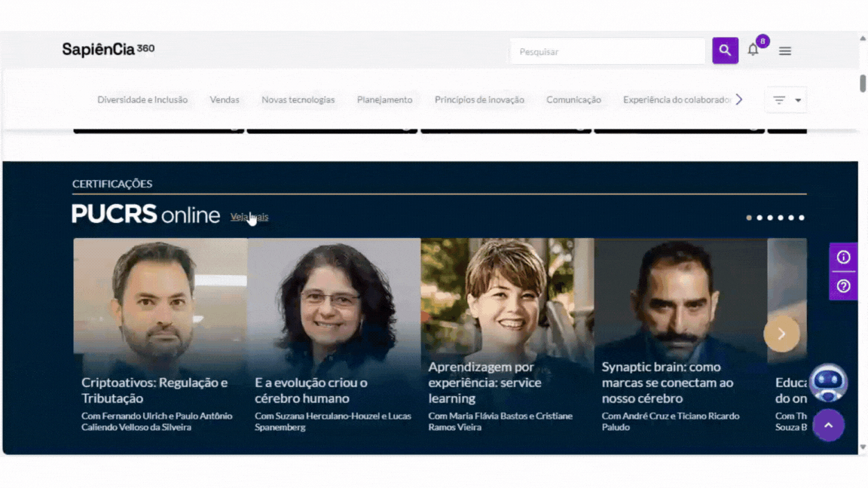
Task: Click 'Com Suzana Herculano-Houzel e Lucas Spanemberg' text
Action: [x=333, y=422]
